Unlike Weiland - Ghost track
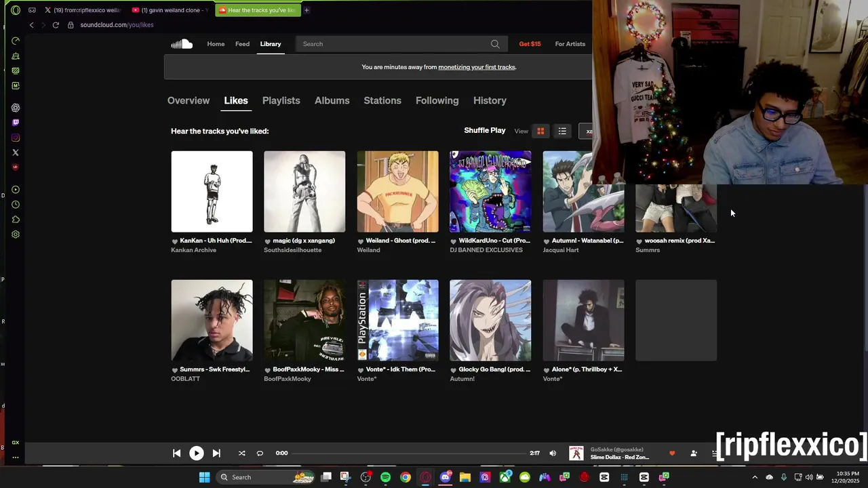 click(361, 241)
